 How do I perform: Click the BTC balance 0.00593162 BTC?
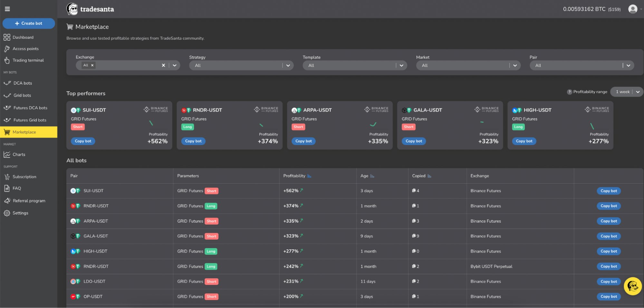[584, 9]
